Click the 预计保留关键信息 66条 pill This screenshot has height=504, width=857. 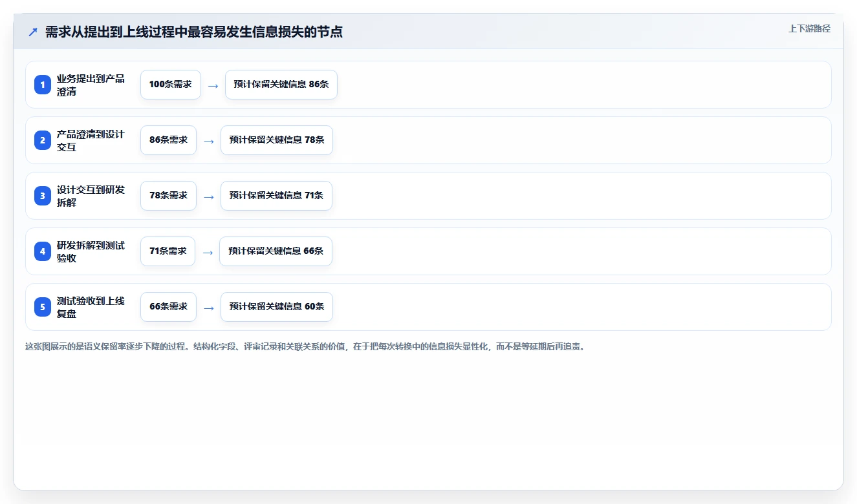(276, 251)
